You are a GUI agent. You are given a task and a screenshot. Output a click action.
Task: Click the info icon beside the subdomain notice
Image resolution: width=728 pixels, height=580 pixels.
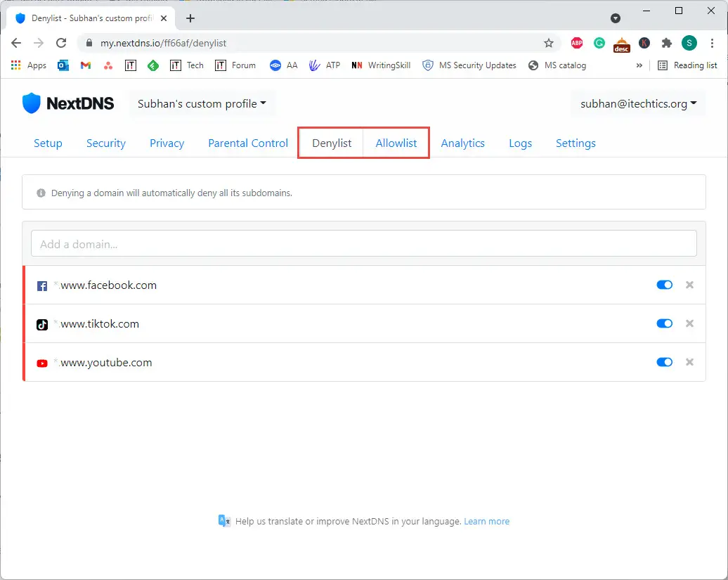pyautogui.click(x=41, y=193)
